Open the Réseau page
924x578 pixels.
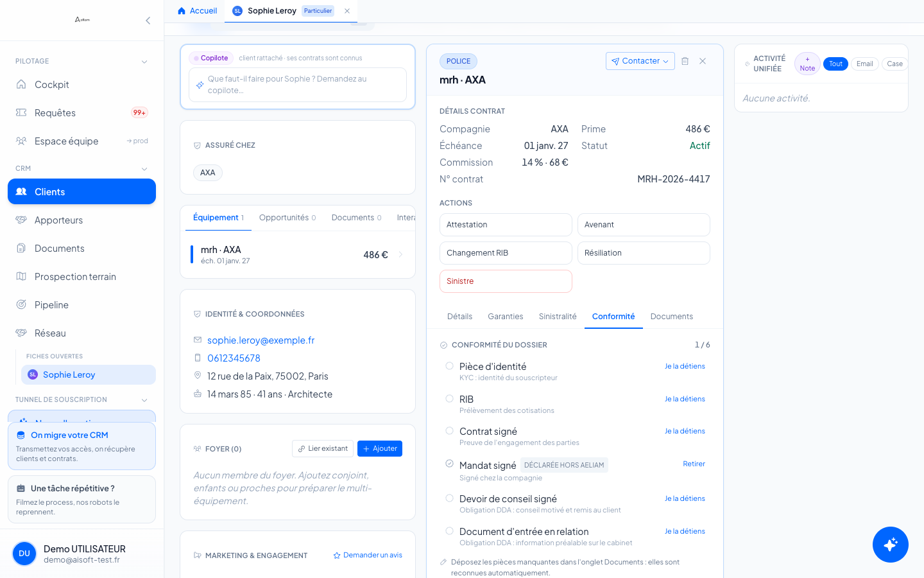(x=81, y=333)
